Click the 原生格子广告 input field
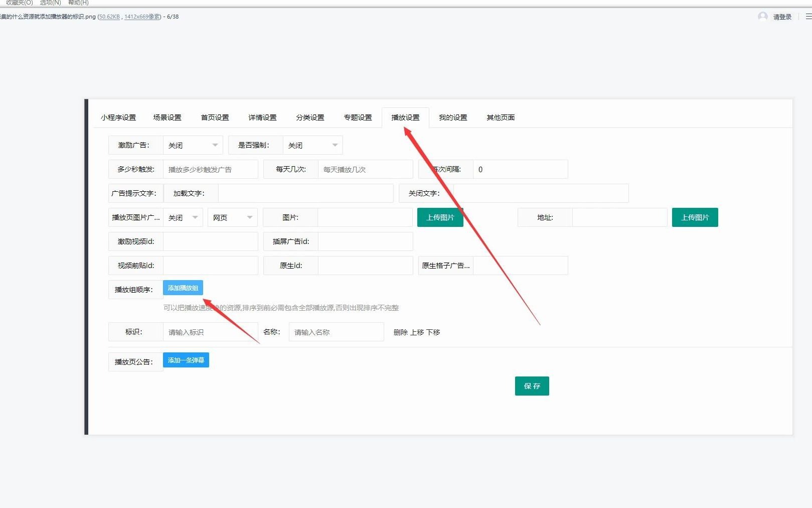This screenshot has height=508, width=812. pyautogui.click(x=521, y=266)
